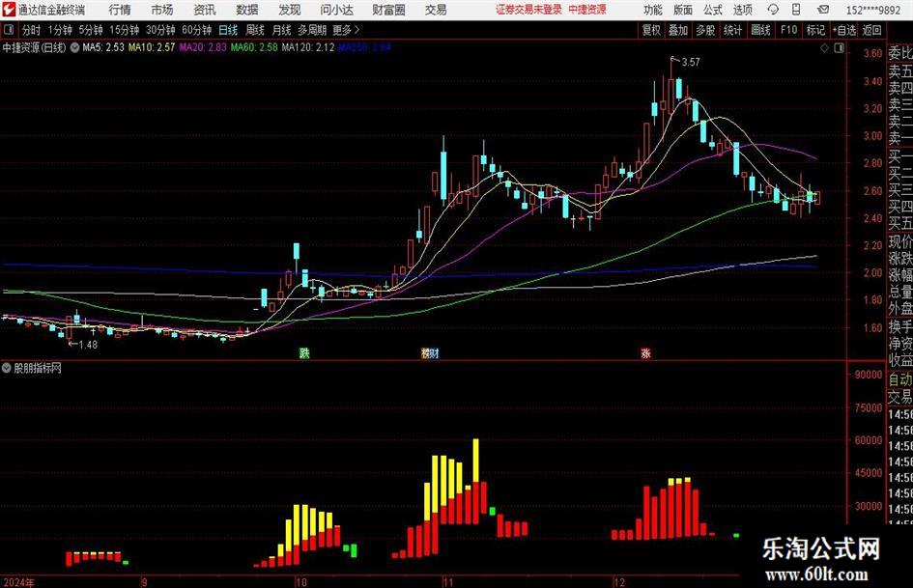Click the 多股 multi-stock button

(x=705, y=30)
